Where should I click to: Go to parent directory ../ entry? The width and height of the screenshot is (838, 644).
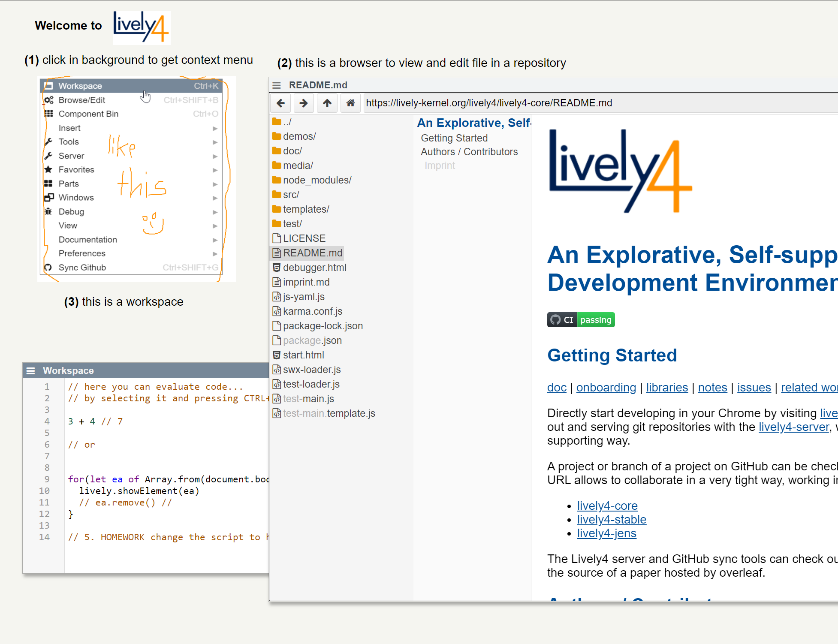pyautogui.click(x=286, y=122)
